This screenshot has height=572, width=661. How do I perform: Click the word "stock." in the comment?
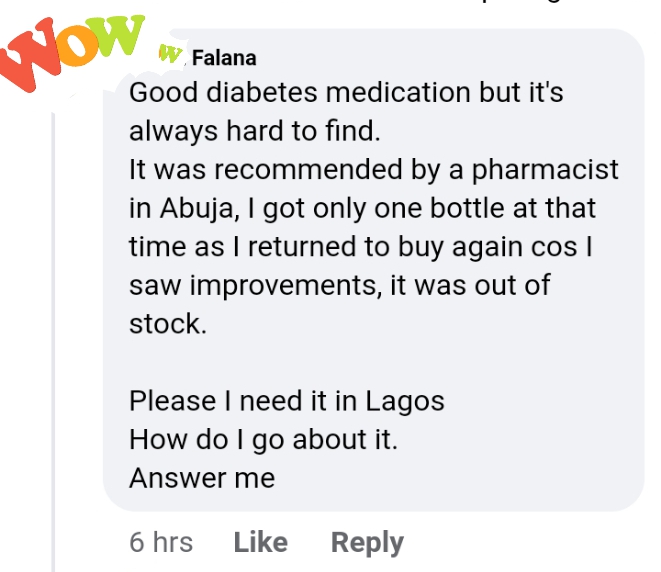[x=167, y=324]
